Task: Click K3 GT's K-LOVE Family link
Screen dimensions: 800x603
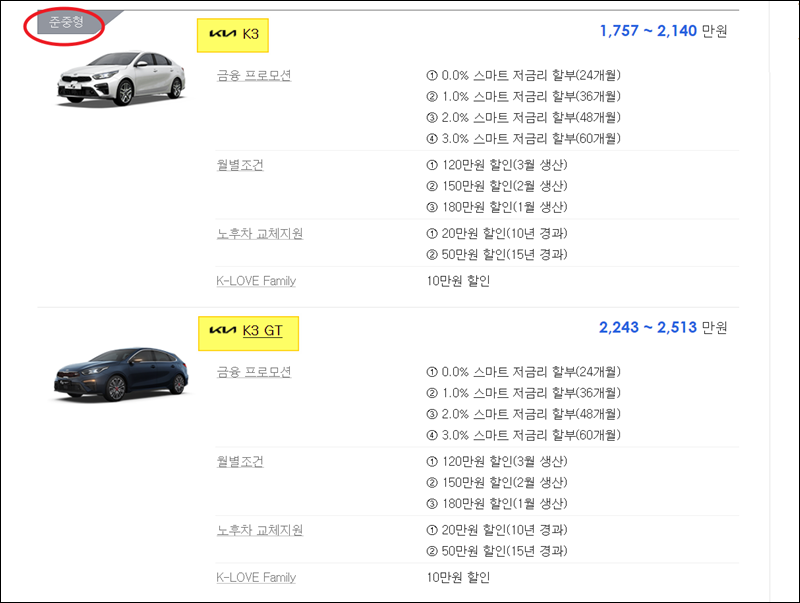Action: (256, 577)
